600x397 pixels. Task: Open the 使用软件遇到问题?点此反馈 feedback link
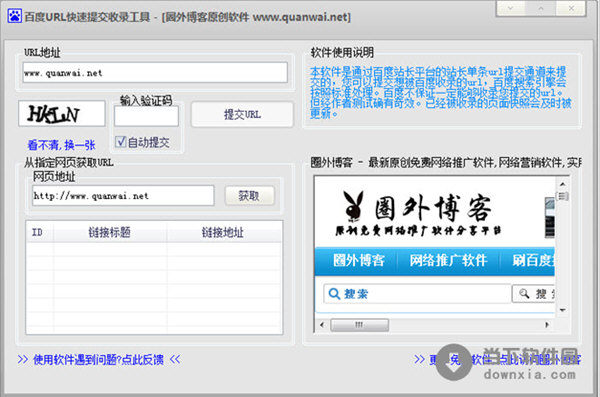[x=99, y=359]
